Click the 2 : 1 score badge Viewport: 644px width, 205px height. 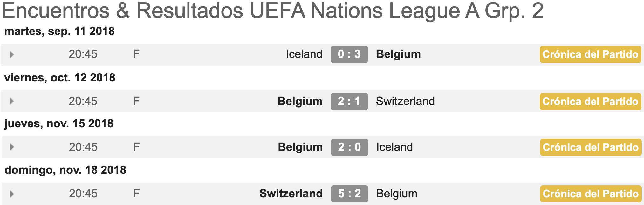click(349, 101)
